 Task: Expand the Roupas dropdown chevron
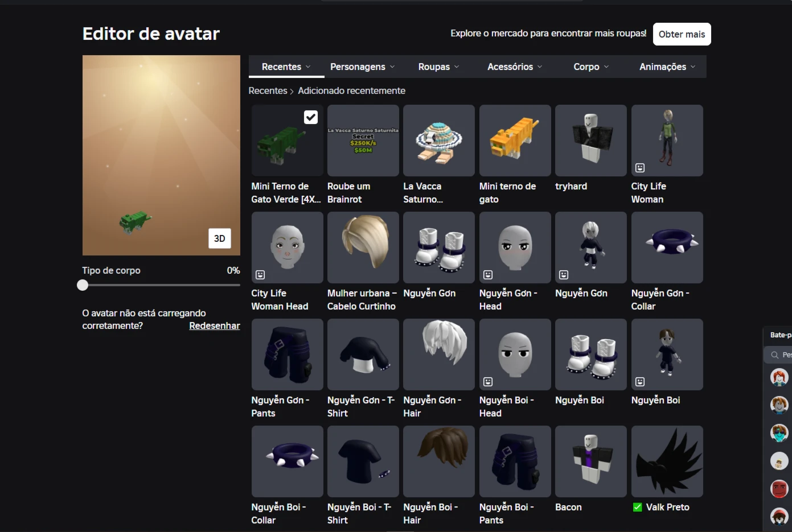click(x=457, y=67)
